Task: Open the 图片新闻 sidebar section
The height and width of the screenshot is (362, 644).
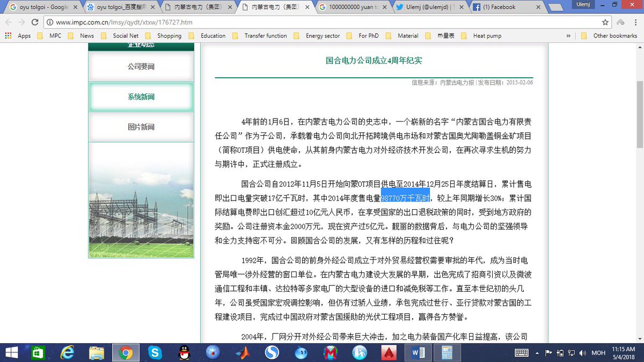Action: tap(141, 127)
